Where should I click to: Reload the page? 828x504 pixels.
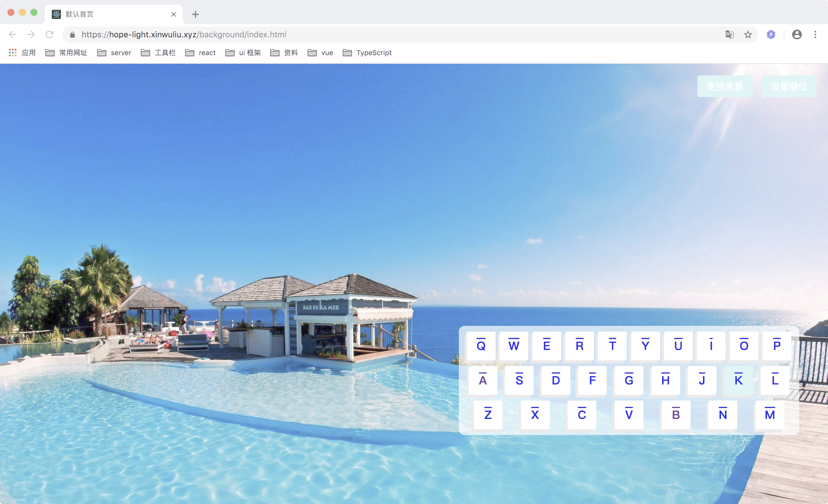[x=50, y=34]
